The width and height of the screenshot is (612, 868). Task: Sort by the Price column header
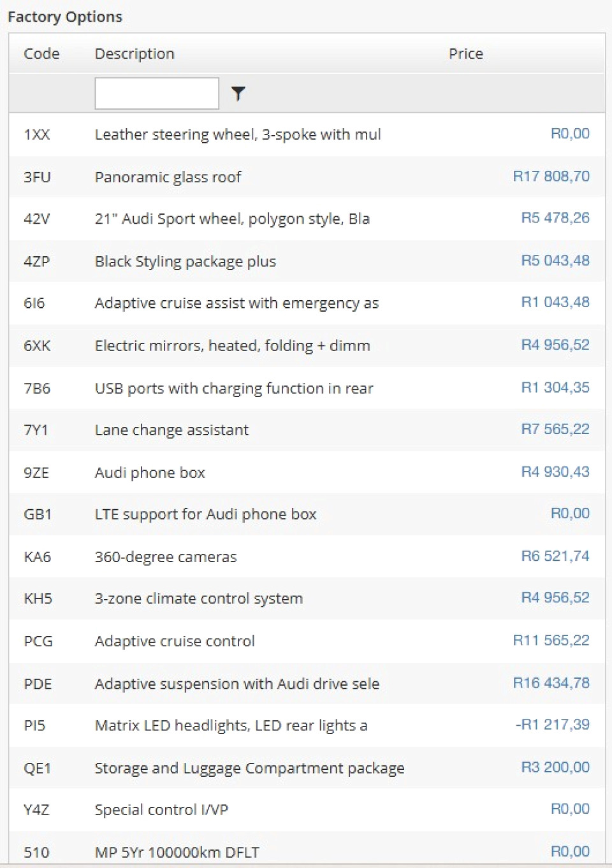[465, 54]
